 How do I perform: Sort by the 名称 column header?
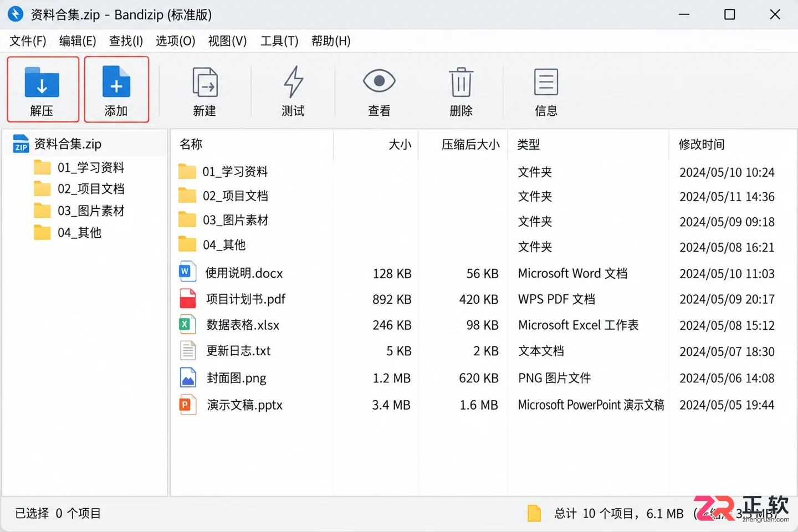(x=252, y=145)
